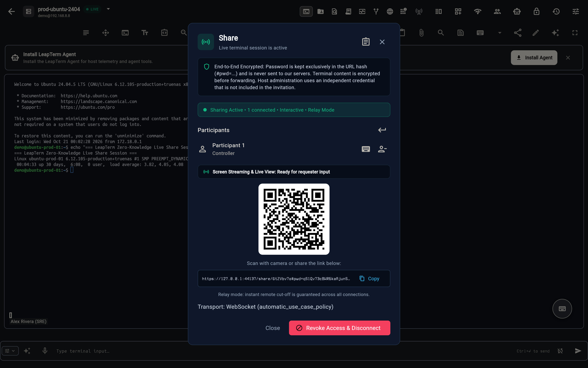Click the return arrow beside Participants
Viewport: 588px width, 368px height.
382,130
